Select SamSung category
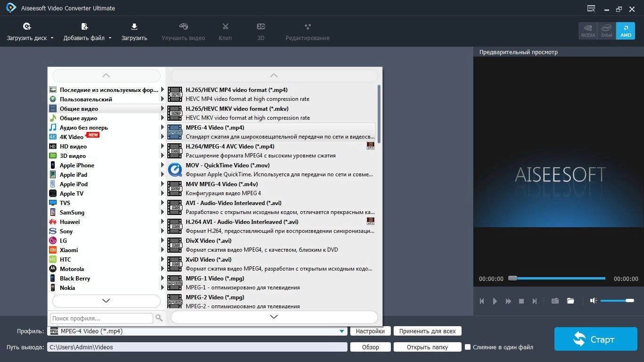Screen dimensions: 644x362 [107, 212]
